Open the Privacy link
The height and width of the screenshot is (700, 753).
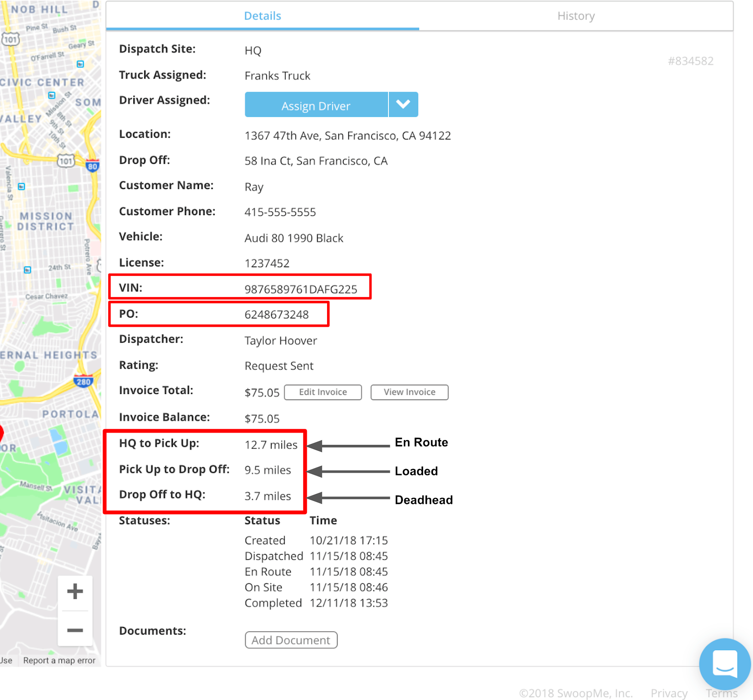click(x=669, y=693)
